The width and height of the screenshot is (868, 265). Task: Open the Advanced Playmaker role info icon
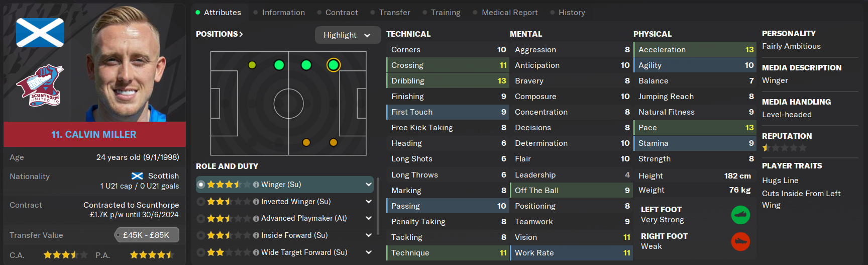(256, 218)
